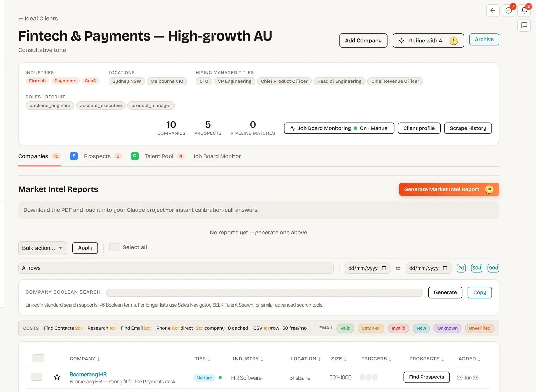536x392 pixels.
Task: Click the coin badge on Generate Market Intel Report
Action: tap(489, 189)
